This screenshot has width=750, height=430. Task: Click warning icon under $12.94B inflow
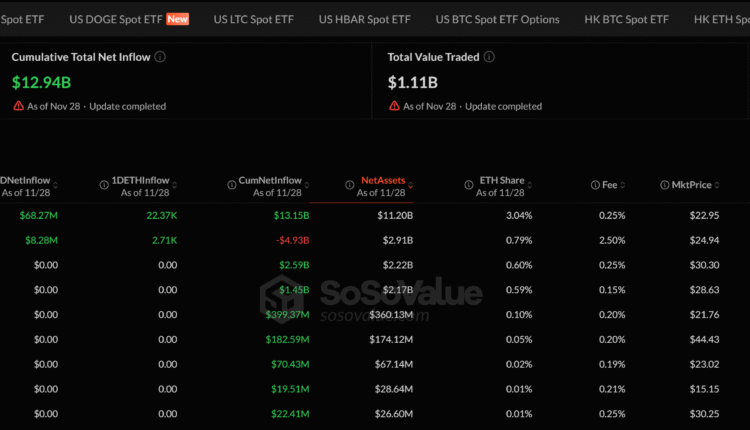18,106
